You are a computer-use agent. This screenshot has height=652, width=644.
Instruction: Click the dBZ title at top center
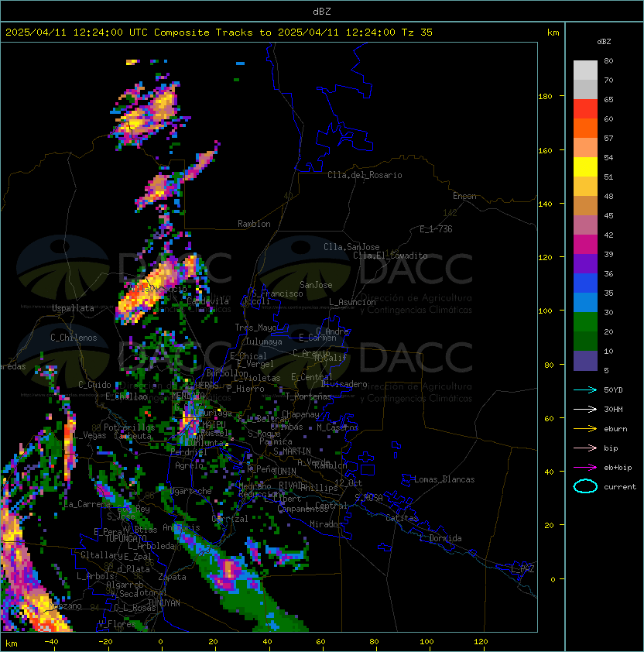tap(322, 12)
